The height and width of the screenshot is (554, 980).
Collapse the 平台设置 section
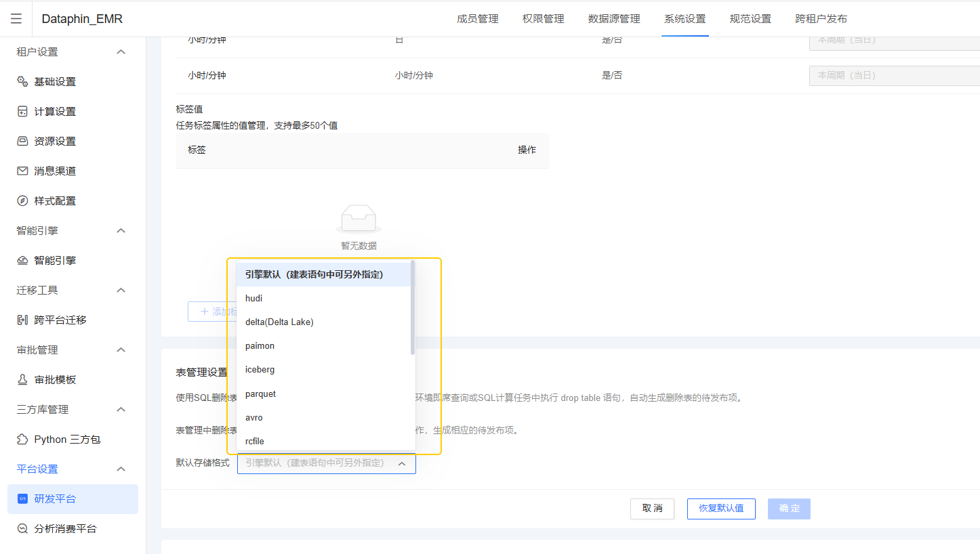click(121, 469)
